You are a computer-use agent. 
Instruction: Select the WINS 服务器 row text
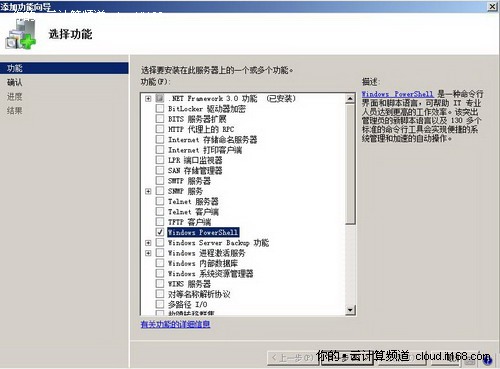click(x=189, y=284)
